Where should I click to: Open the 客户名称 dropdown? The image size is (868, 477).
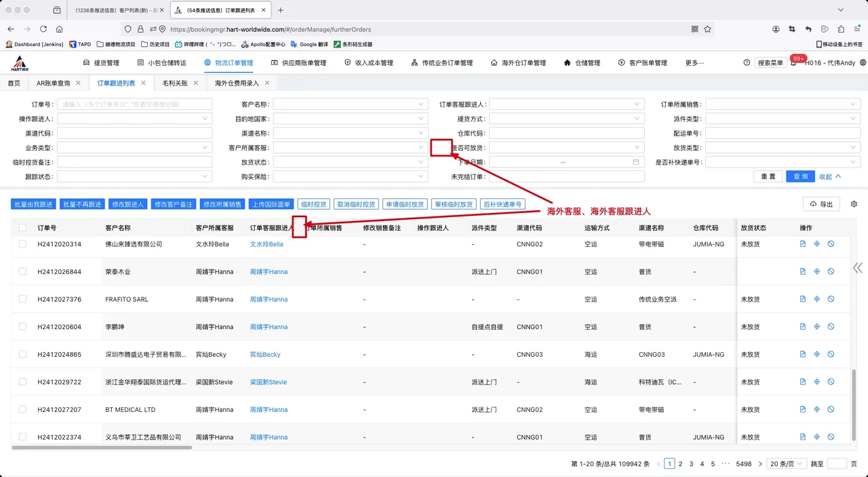click(351, 104)
